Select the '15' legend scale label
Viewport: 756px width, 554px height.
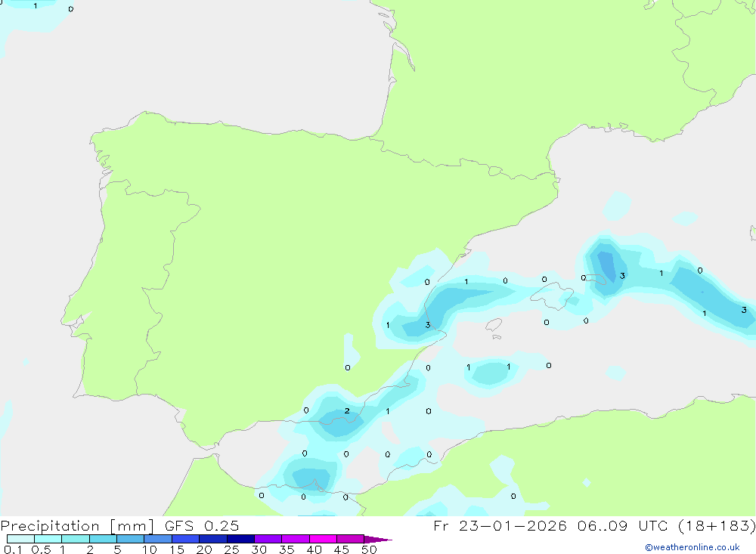point(177,549)
